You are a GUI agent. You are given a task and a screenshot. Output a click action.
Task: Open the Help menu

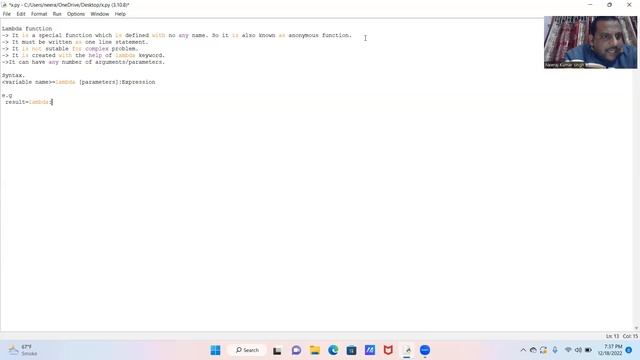click(120, 14)
